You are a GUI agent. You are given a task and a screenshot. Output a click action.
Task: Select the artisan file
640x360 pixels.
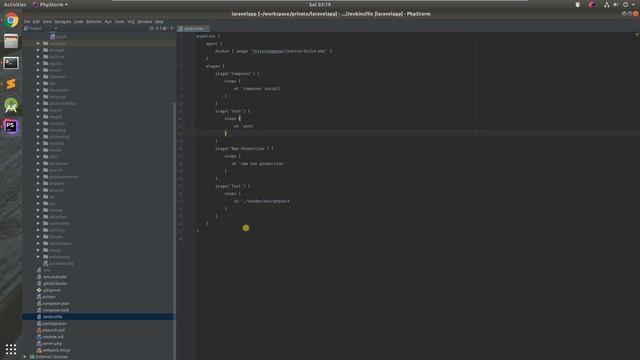point(49,297)
